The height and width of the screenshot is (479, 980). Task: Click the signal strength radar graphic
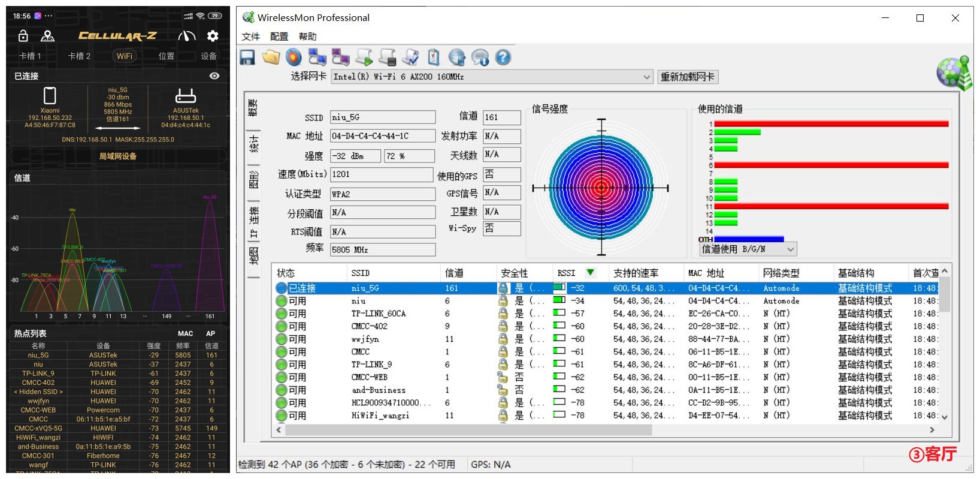click(x=601, y=187)
